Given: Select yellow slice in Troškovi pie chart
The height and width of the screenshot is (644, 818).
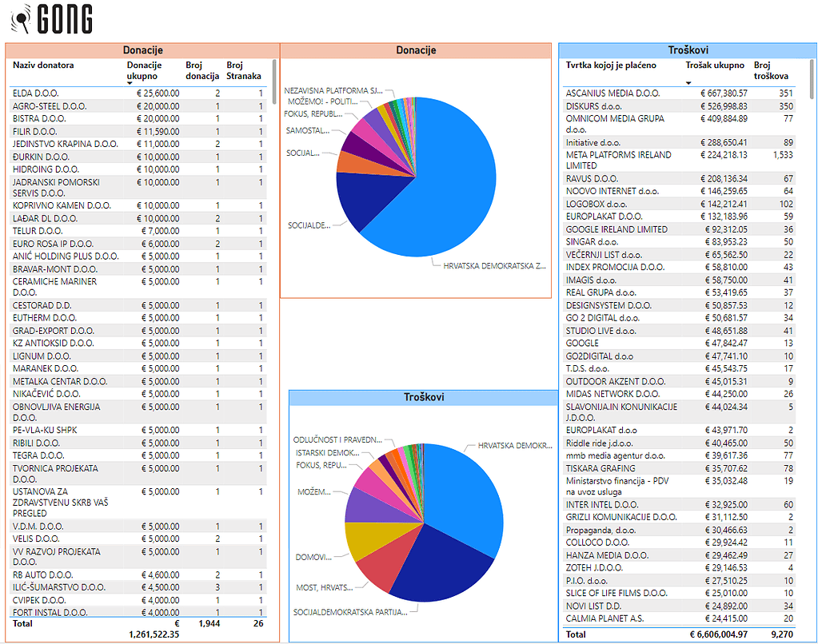Looking at the screenshot, I should pos(369,539).
